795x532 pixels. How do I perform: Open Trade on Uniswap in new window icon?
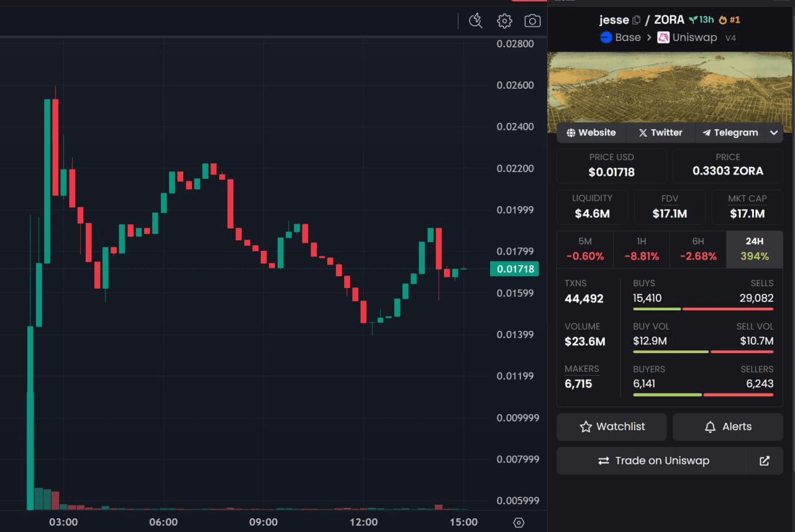click(x=765, y=461)
